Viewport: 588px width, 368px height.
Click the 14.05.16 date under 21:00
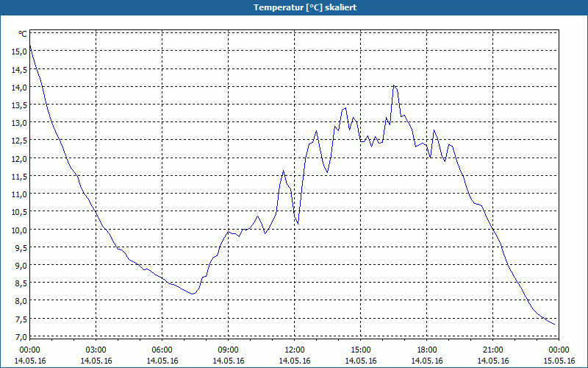click(x=492, y=361)
